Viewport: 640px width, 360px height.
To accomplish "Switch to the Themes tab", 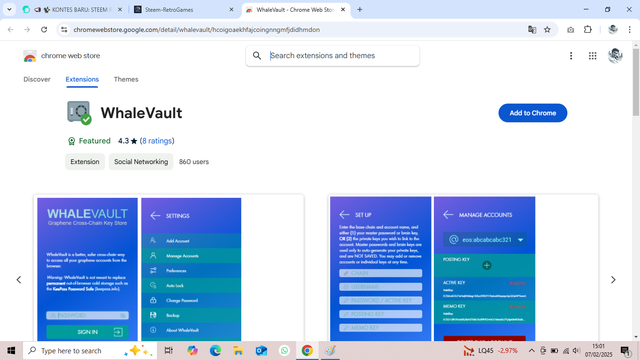I will click(x=126, y=79).
